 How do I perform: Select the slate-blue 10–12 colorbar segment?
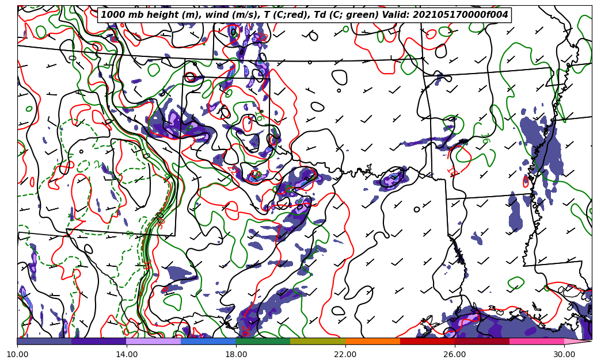point(44,341)
